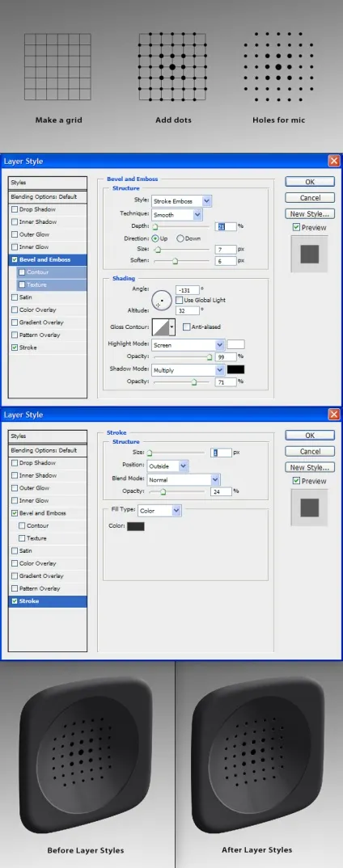The width and height of the screenshot is (343, 868).
Task: Open Gloss Contour picker arrow
Action: 172,327
